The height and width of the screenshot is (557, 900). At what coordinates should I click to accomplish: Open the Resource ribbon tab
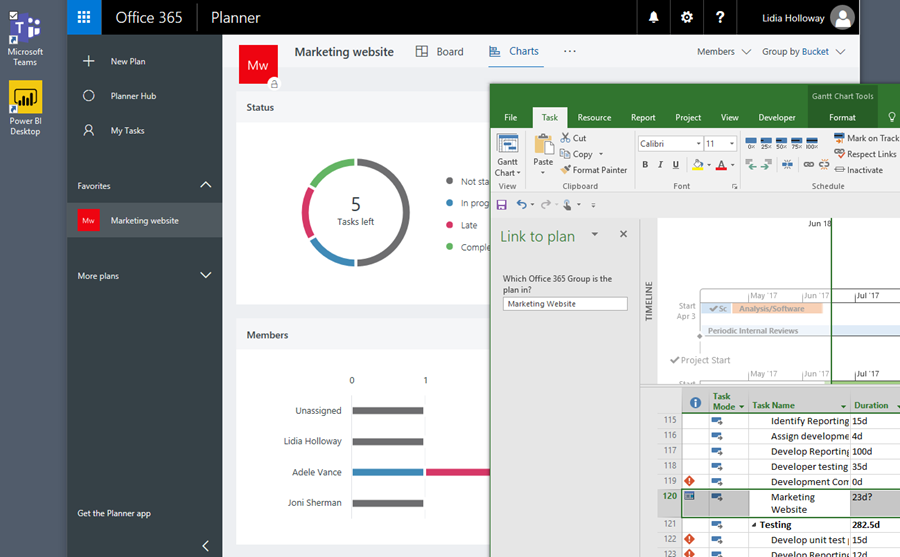click(594, 118)
